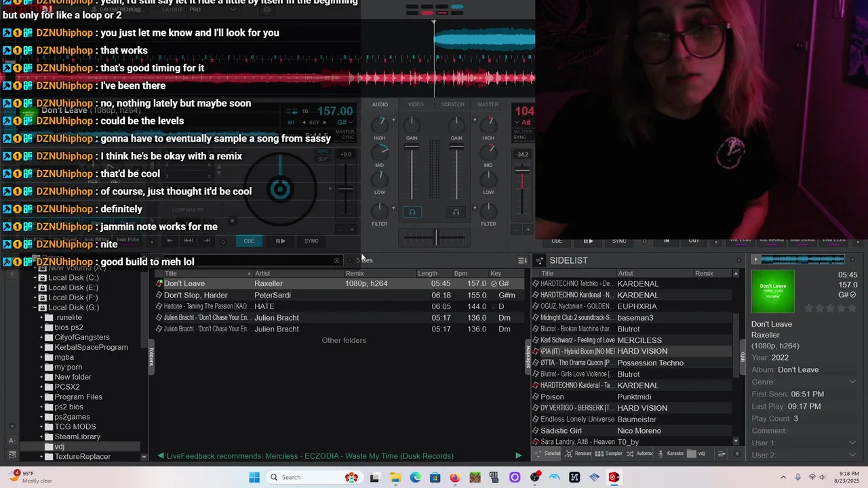Screen dimensions: 868x488
Task: Open OBS Studio from the taskbar
Action: click(535, 477)
